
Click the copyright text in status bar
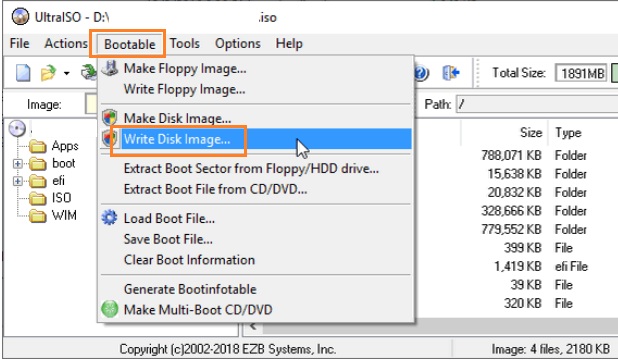[227, 349]
